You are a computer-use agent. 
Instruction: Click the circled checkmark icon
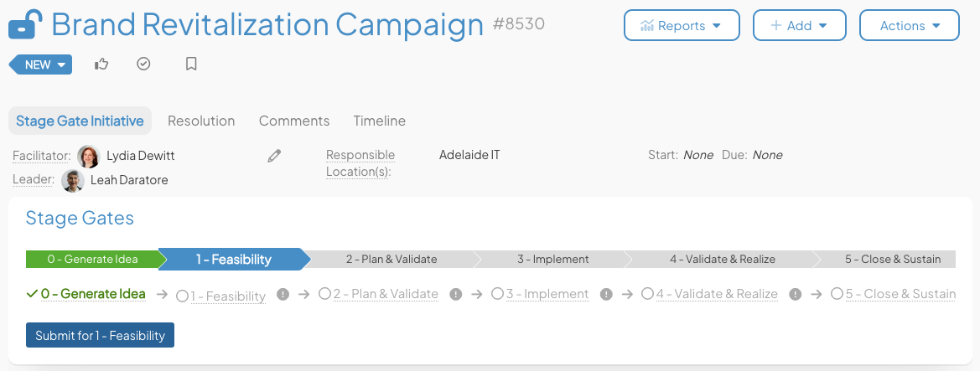click(143, 64)
